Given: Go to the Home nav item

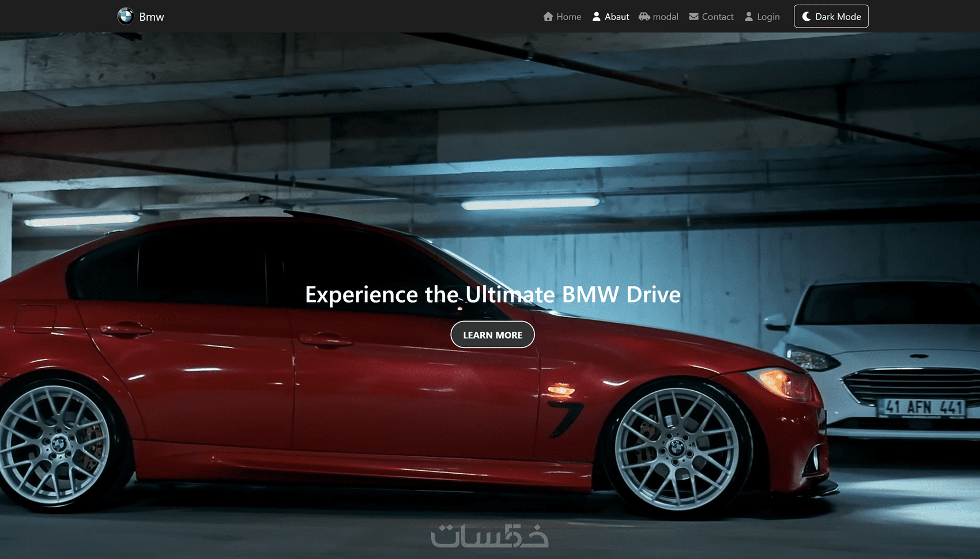Looking at the screenshot, I should click(562, 17).
